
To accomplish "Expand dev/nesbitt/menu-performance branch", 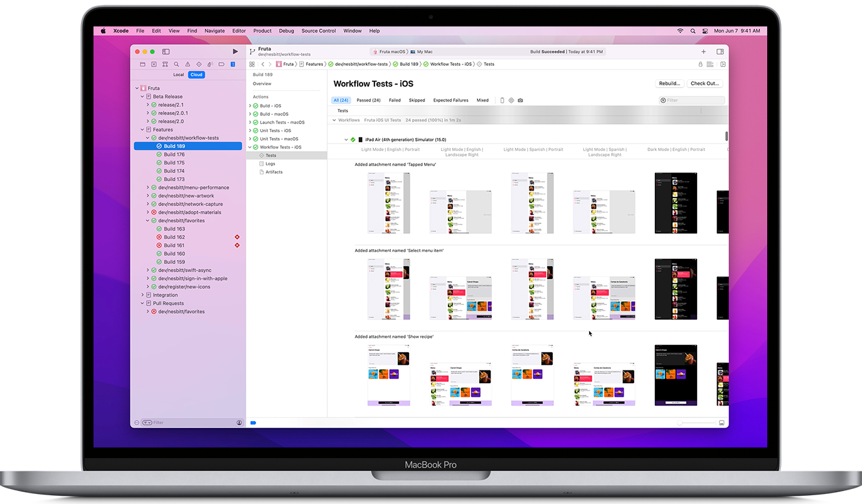I will (x=148, y=187).
